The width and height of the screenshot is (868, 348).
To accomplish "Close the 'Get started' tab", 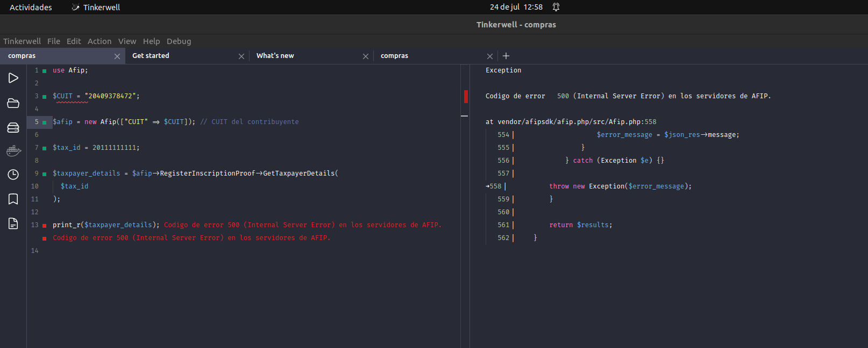I will tap(241, 56).
